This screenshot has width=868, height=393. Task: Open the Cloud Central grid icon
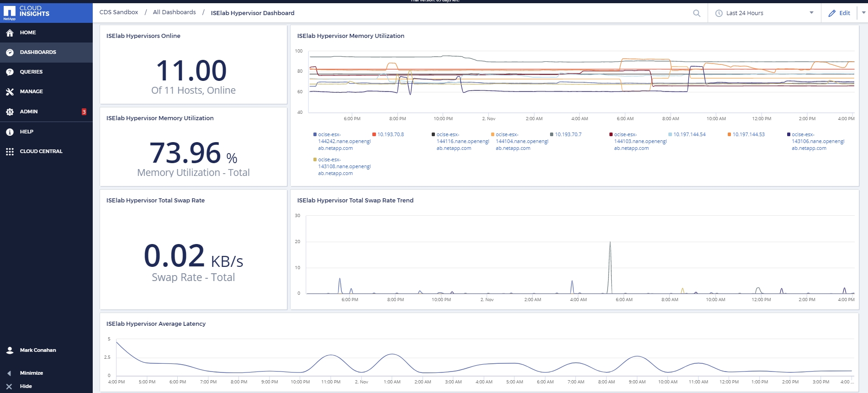pyautogui.click(x=10, y=152)
